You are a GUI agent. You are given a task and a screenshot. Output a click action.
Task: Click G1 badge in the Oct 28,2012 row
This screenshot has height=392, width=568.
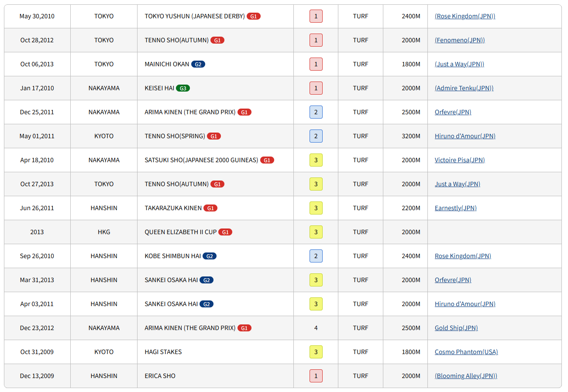pos(217,40)
